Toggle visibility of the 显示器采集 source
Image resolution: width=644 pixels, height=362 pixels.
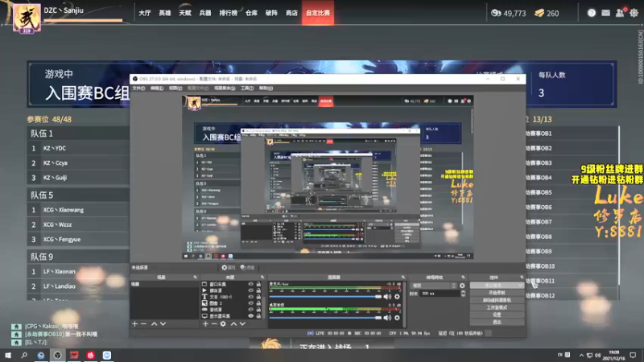(250, 316)
